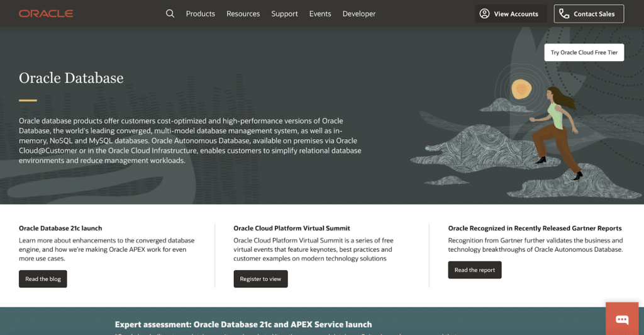The width and height of the screenshot is (644, 335).
Task: Click the Virtual Summit description text
Action: click(x=313, y=249)
